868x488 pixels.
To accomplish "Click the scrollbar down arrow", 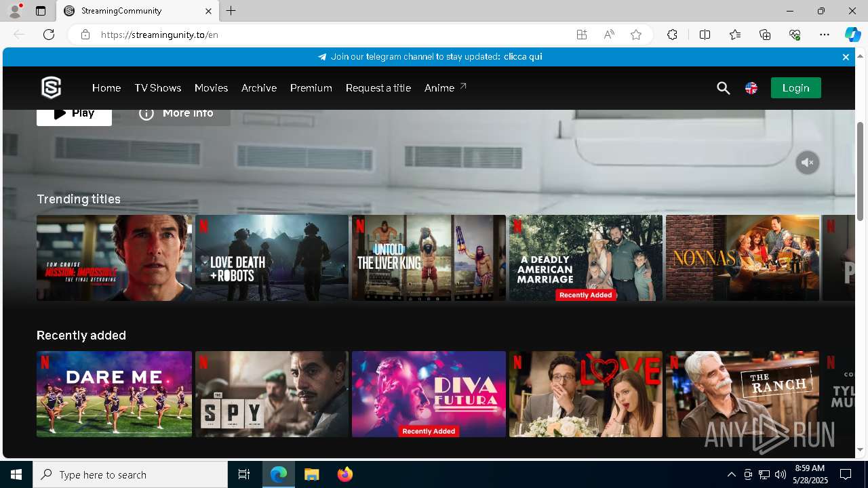I will click(861, 449).
